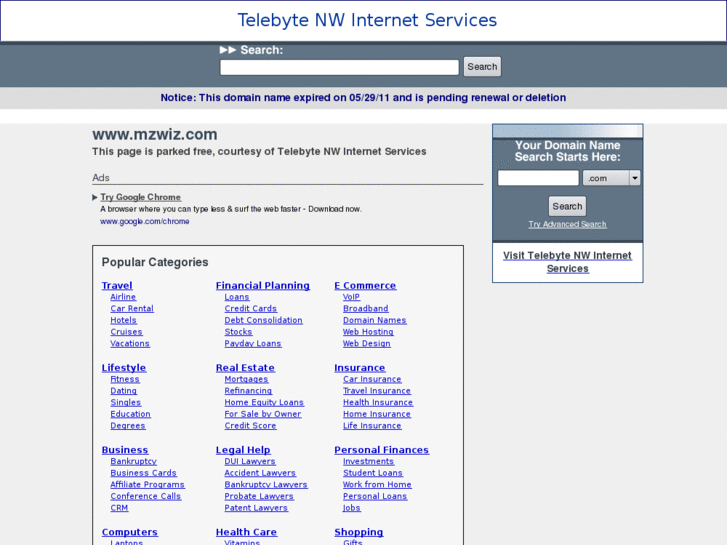Open the .com domain extension dropdown
727x545 pixels.
click(x=611, y=178)
